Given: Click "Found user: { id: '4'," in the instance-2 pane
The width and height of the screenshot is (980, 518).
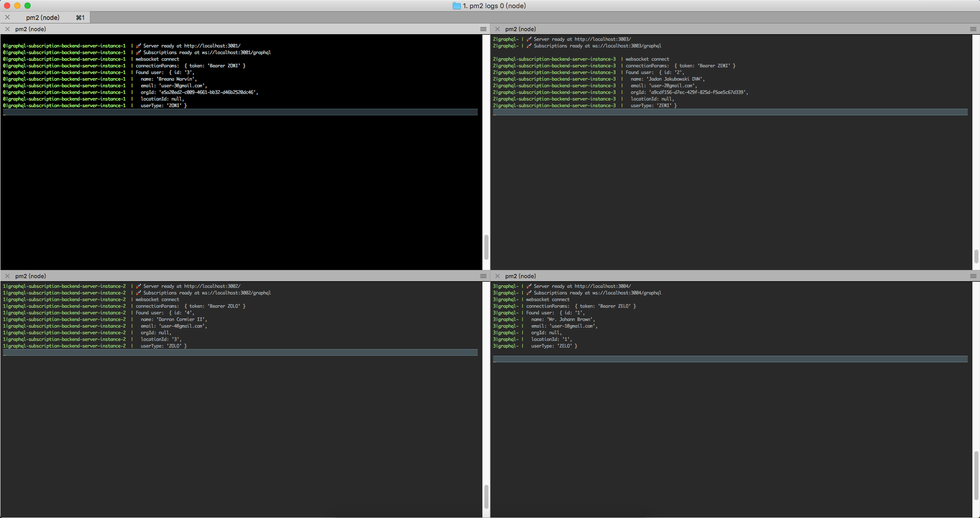Looking at the screenshot, I should 165,313.
